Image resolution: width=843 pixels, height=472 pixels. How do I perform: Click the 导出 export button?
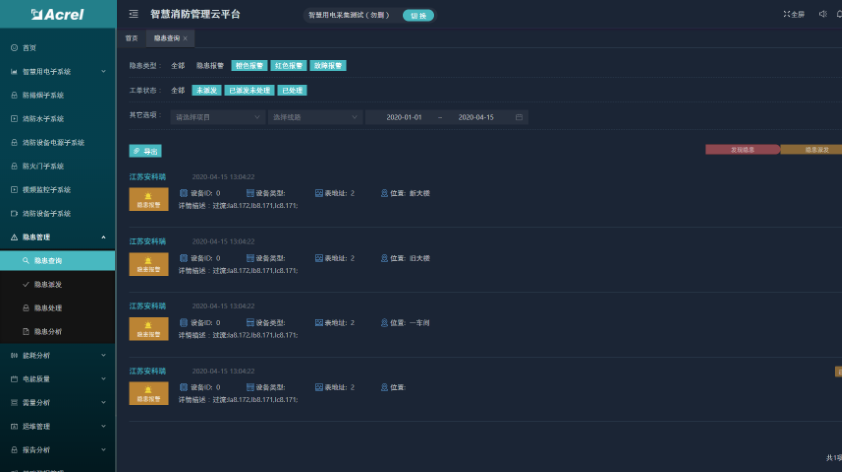[x=145, y=151]
